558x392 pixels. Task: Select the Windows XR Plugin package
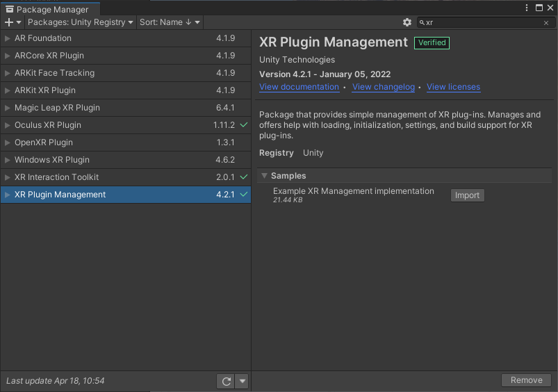[126, 160]
